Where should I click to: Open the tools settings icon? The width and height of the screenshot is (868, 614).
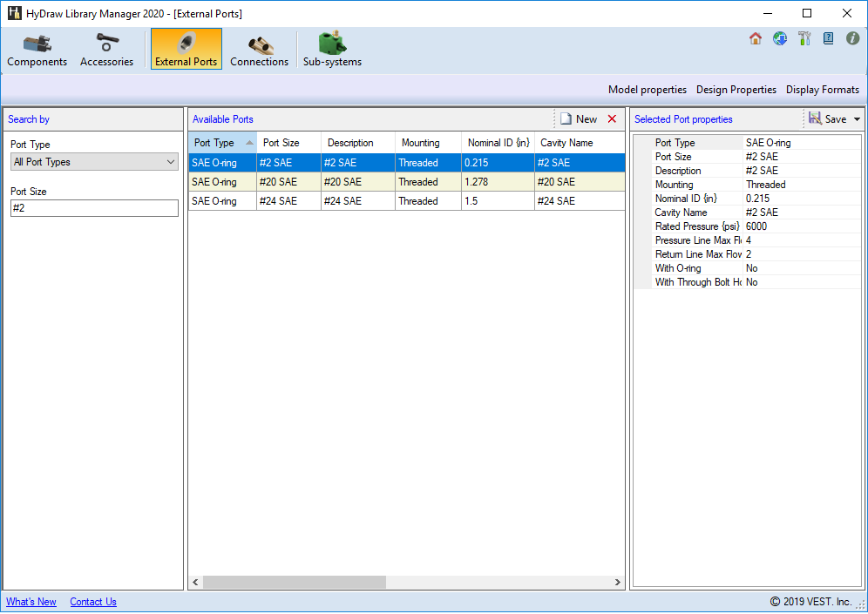tap(804, 38)
